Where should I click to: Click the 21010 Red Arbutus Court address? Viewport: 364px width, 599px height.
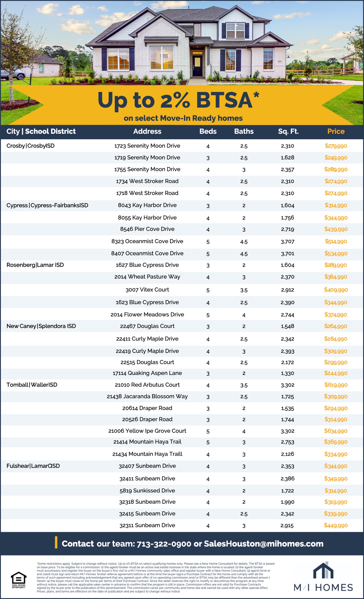pyautogui.click(x=147, y=385)
